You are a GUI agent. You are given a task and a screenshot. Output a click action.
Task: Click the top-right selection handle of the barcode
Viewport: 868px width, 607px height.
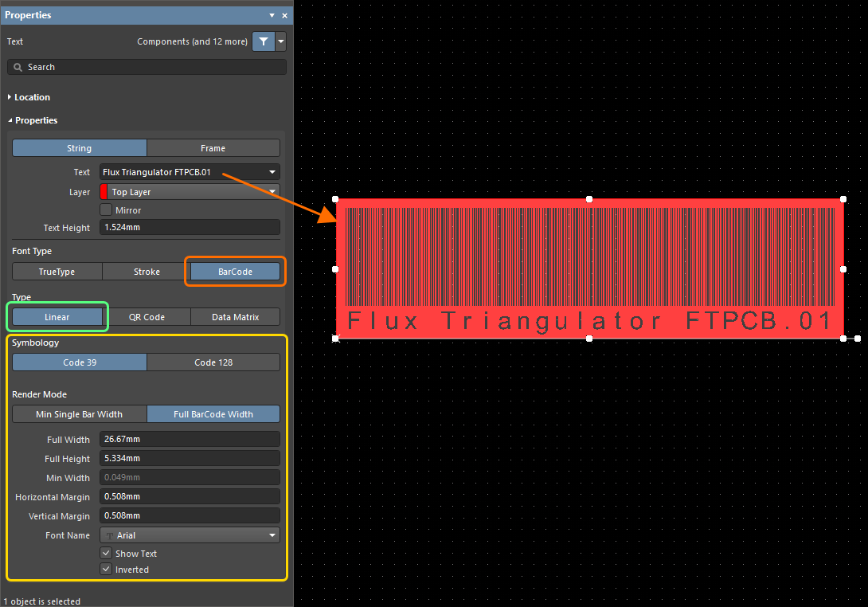[843, 199]
